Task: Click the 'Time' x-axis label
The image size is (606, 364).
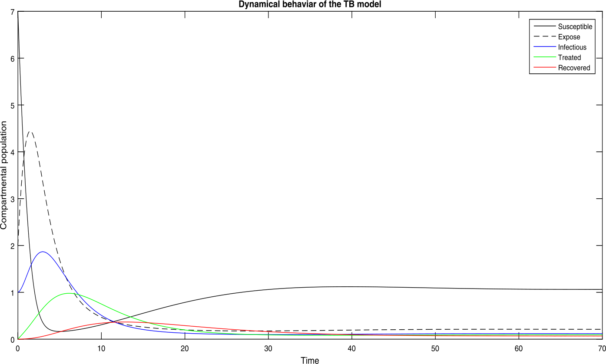Action: pyautogui.click(x=310, y=360)
